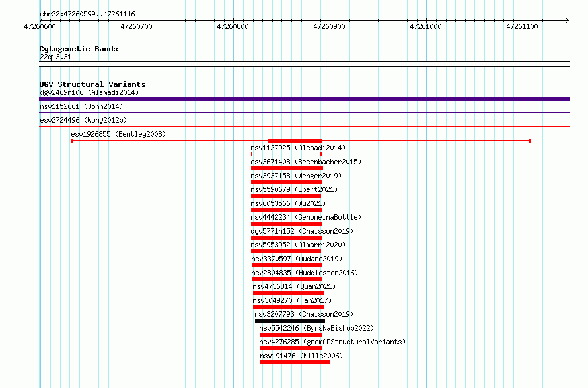Viewport: 588px width, 388px height.
Task: Select nsv5953952 (Almarri2020) label
Action: [x=298, y=245]
